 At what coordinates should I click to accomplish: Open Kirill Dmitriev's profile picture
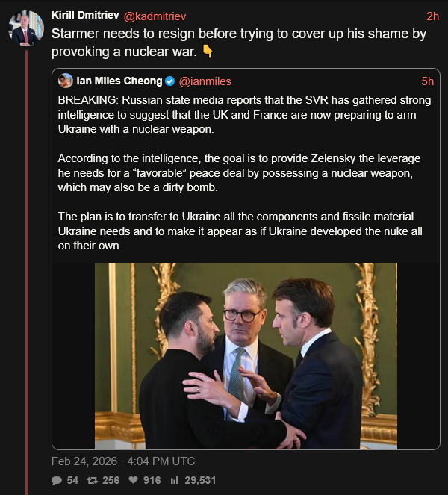[x=25, y=29]
